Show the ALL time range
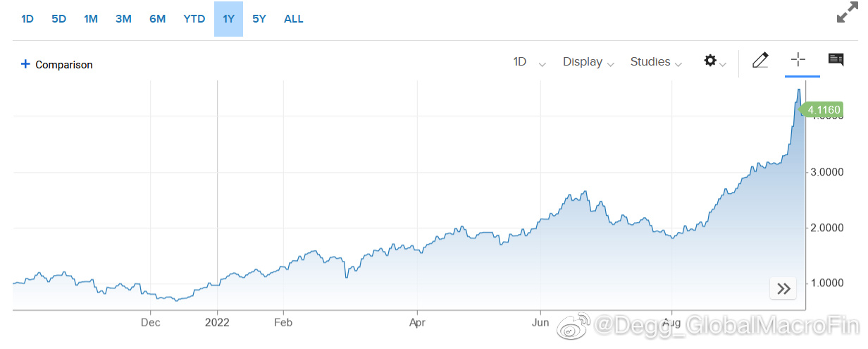 click(293, 19)
